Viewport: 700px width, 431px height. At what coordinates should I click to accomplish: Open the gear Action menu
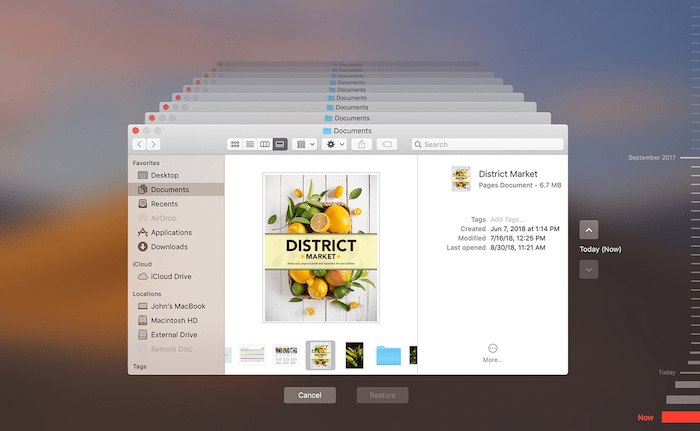[x=334, y=144]
